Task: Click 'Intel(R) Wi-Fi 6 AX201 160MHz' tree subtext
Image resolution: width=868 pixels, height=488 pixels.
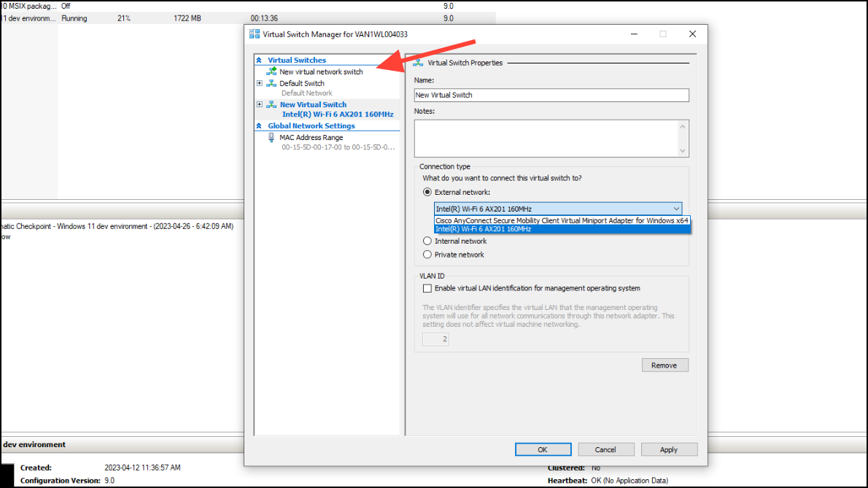Action: (x=338, y=114)
